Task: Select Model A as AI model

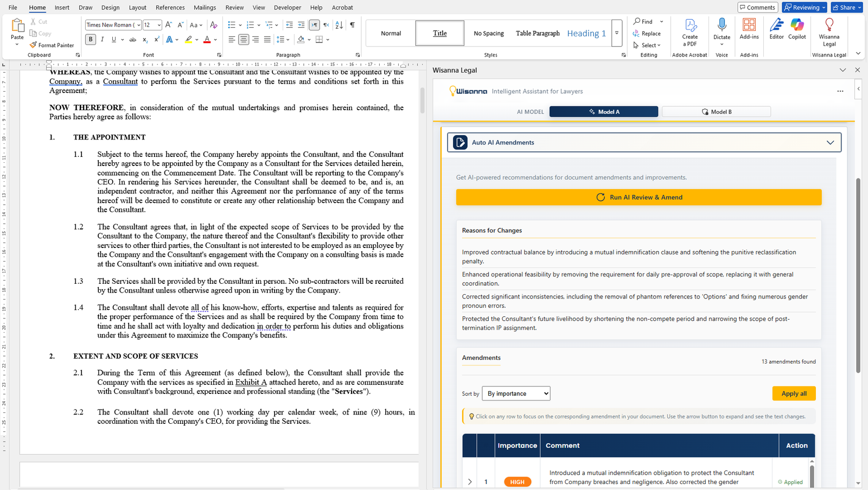Action: coord(603,112)
